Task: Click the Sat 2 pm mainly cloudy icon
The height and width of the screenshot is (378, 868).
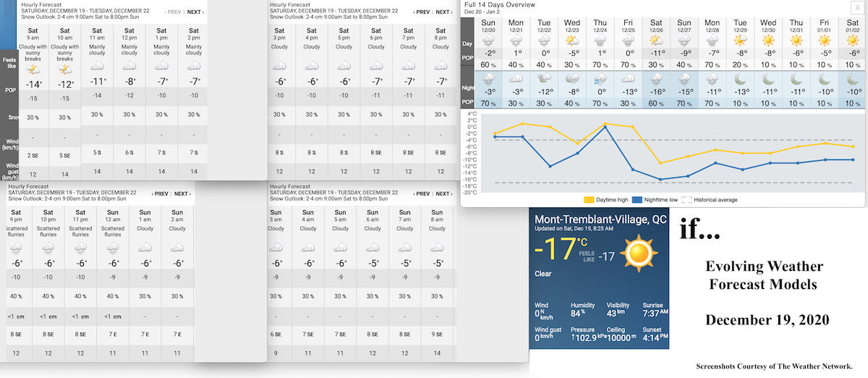Action: (x=194, y=67)
